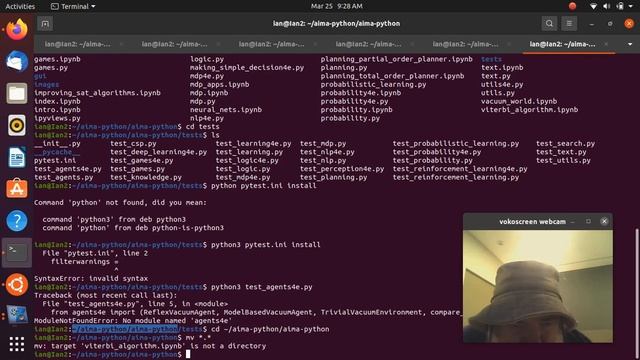Open the clock showing Mar 25 9:28 AM

pos(336,6)
